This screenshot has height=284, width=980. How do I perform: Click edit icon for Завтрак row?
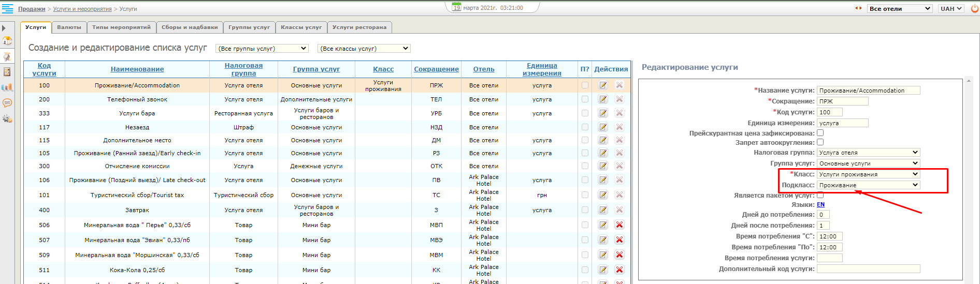(603, 210)
